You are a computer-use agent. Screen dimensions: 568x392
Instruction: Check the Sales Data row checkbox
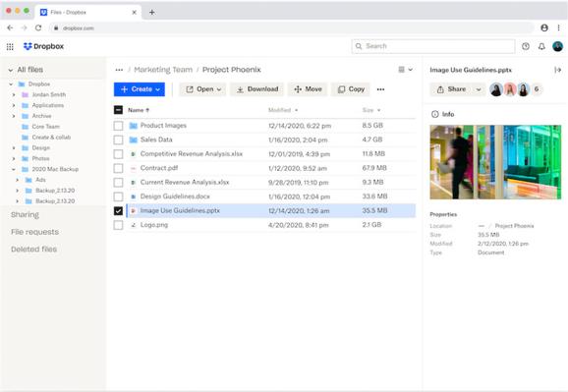[118, 140]
